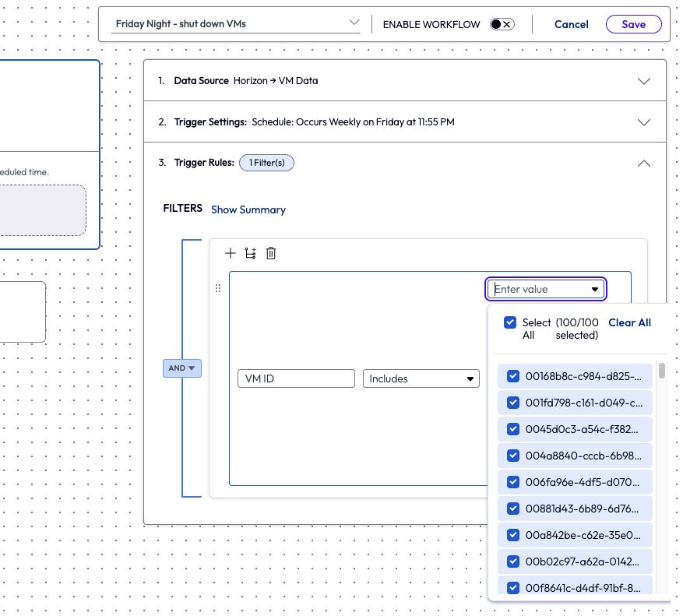The width and height of the screenshot is (683, 616).
Task: Toggle the Enable Workflow switch
Action: tap(502, 24)
